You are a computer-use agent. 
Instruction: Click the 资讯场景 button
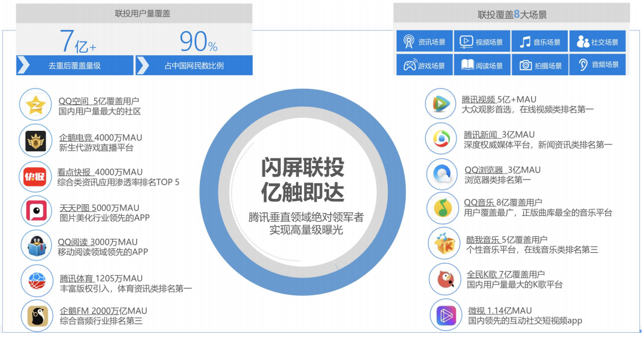click(423, 41)
